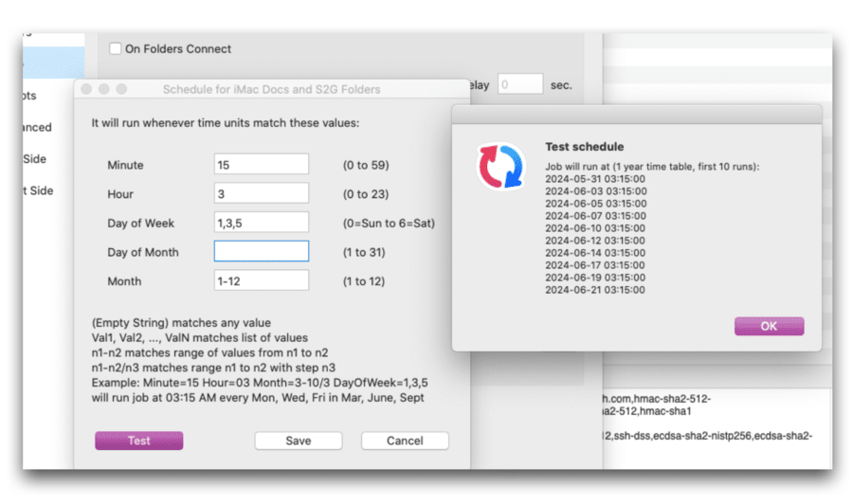Viewport: 853px width, 504px height.
Task: Click close button of Schedule window
Action: (86, 89)
